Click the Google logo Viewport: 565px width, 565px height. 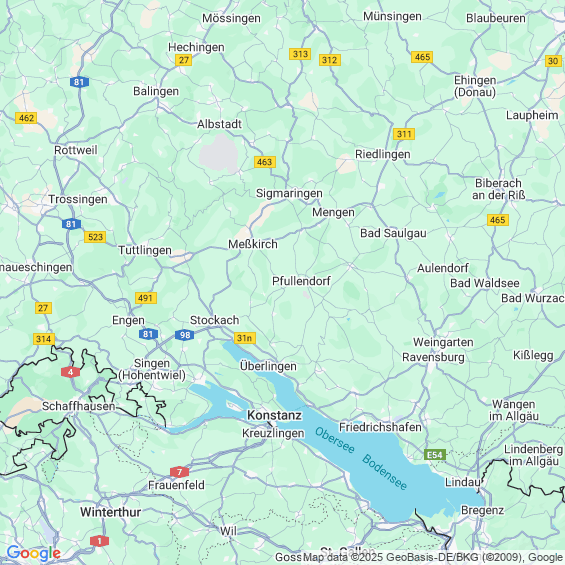click(x=34, y=553)
